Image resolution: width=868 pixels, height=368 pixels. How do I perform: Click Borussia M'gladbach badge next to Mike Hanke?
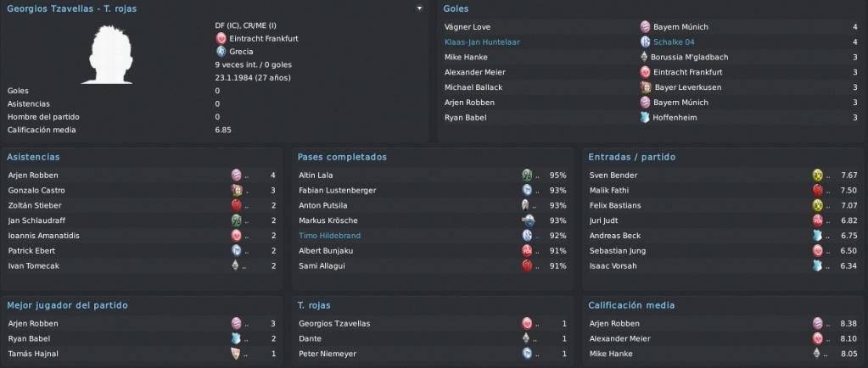[x=644, y=57]
